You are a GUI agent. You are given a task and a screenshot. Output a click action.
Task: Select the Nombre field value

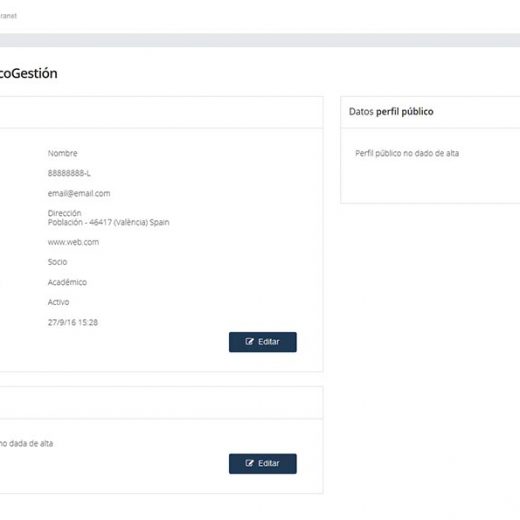click(63, 153)
